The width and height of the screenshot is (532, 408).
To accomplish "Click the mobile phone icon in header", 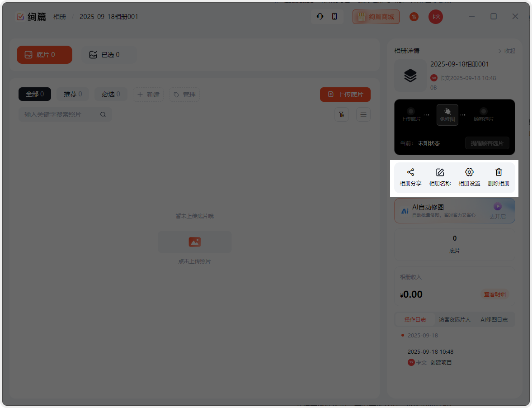I will pyautogui.click(x=334, y=17).
